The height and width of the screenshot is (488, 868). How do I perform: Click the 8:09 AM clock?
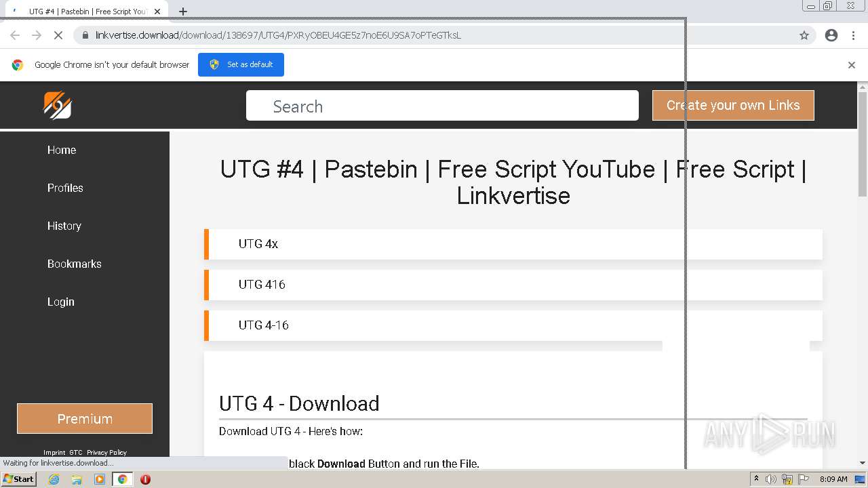pos(833,479)
